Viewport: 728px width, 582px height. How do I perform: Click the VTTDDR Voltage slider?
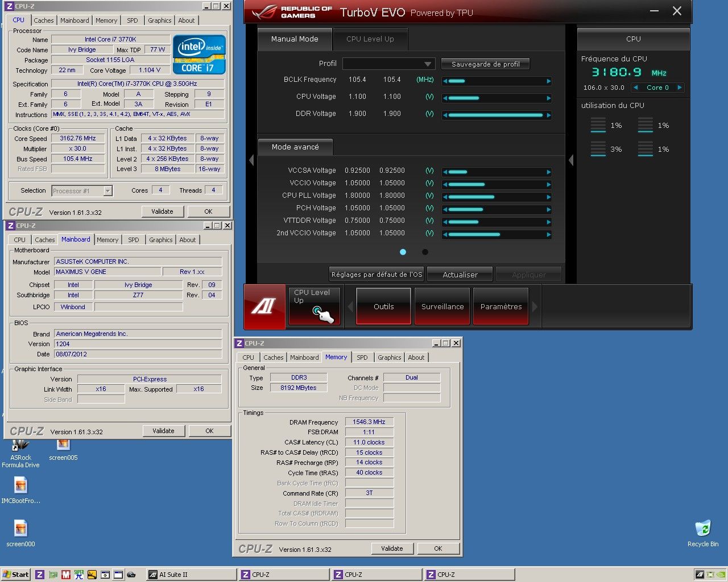[497, 222]
